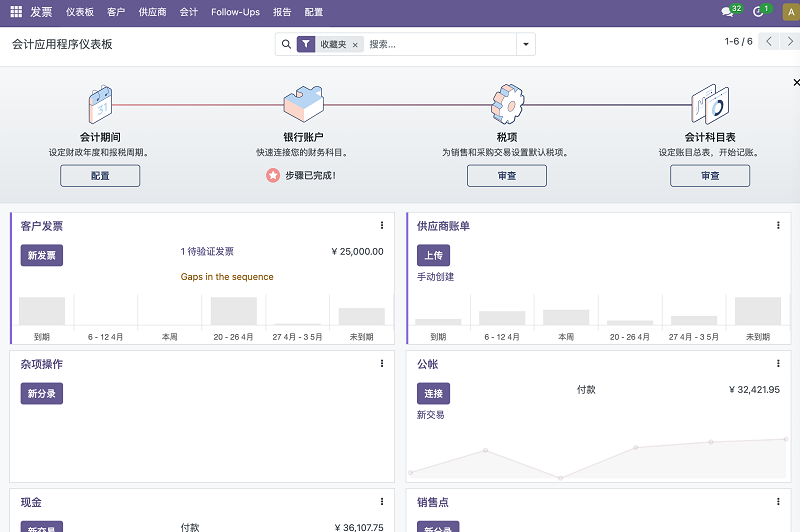Open the 1 待验证发票 link
800x532 pixels.
pyautogui.click(x=207, y=251)
